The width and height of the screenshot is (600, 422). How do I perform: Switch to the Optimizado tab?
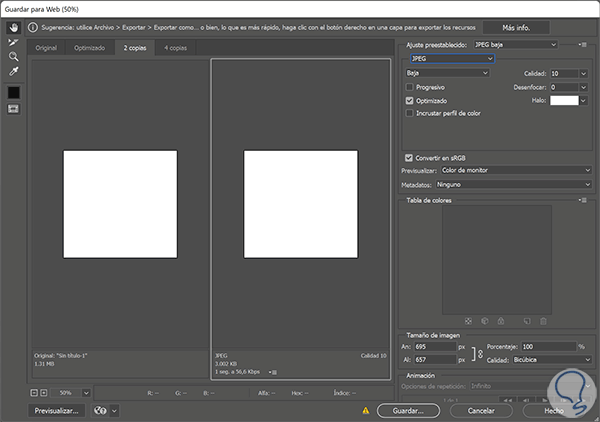(x=90, y=48)
